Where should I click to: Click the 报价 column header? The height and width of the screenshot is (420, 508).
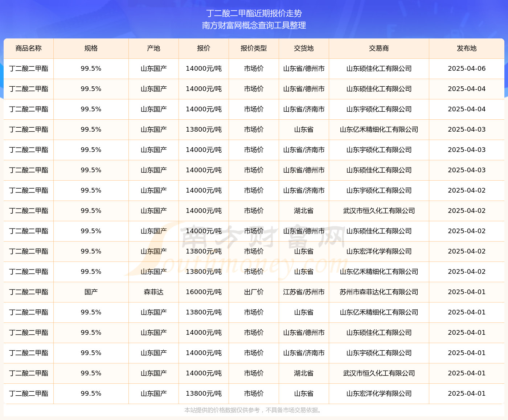(204, 48)
